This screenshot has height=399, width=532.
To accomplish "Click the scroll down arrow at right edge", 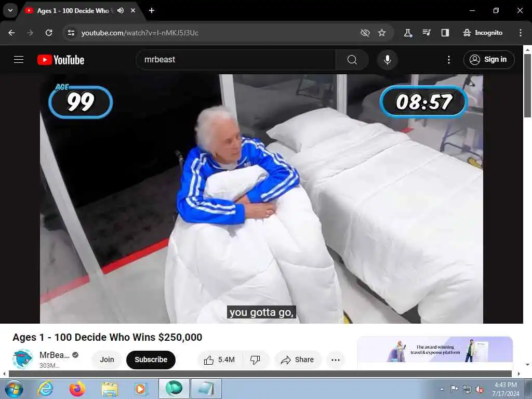I will 527,365.
